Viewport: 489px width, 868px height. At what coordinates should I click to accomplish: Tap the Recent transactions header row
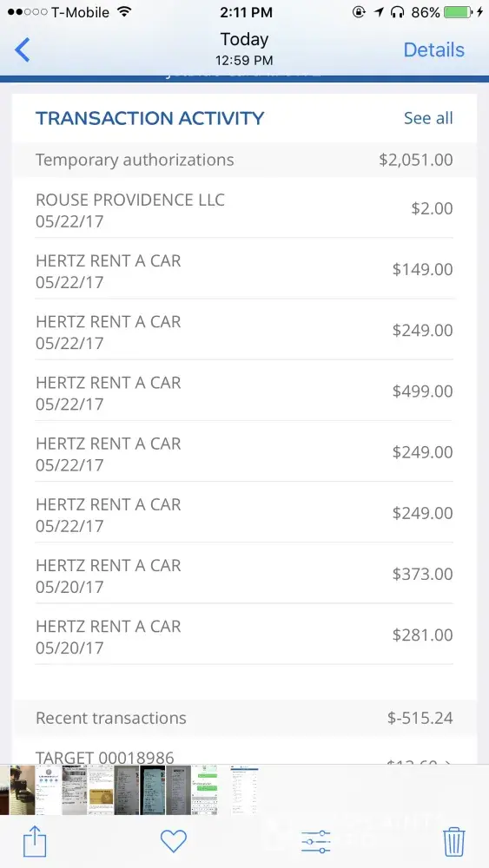coord(244,718)
